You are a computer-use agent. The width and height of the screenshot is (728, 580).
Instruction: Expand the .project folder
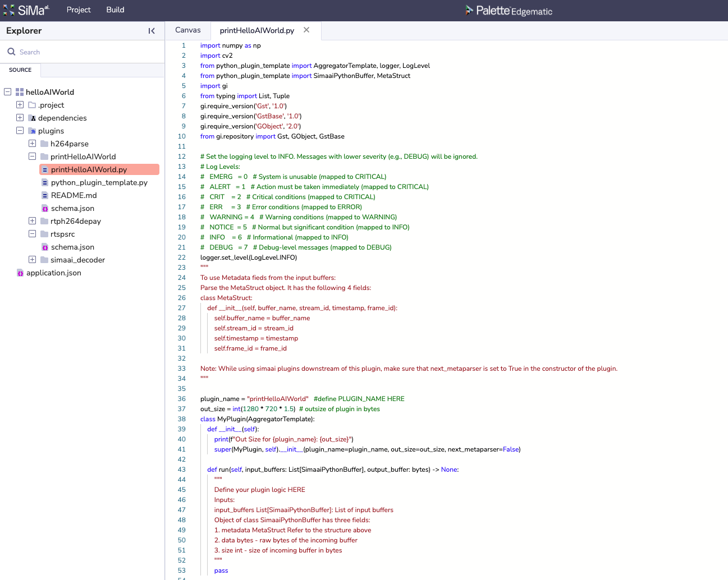(x=20, y=105)
